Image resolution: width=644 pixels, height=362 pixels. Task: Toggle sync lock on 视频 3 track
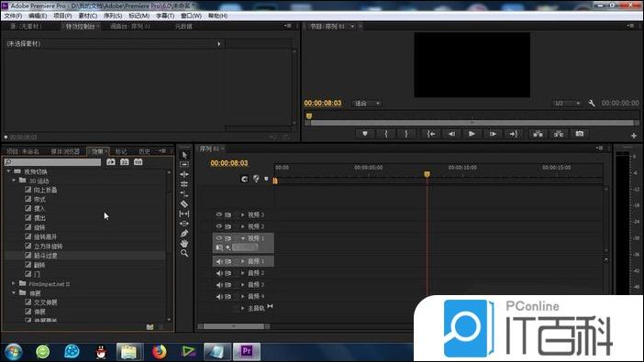pos(228,214)
